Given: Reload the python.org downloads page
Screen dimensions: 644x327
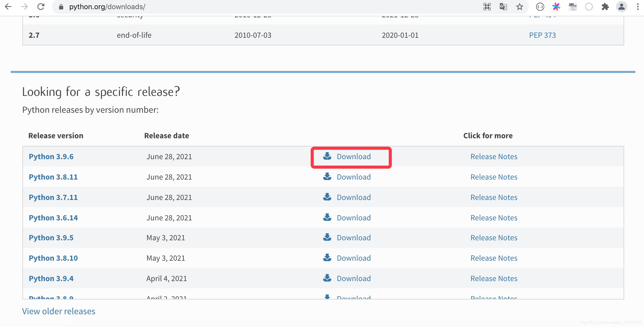Looking at the screenshot, I should (41, 7).
